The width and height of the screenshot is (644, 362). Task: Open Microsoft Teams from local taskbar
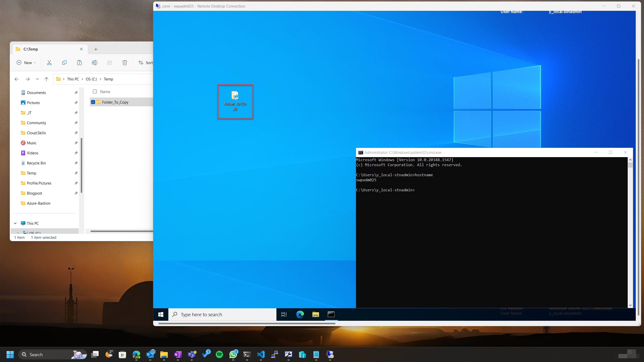pos(192,354)
